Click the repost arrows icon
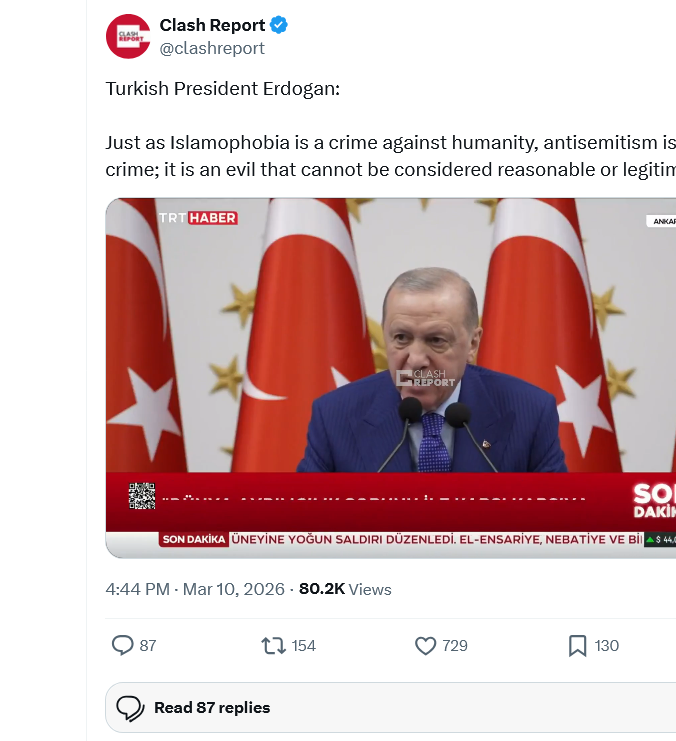 pyautogui.click(x=273, y=646)
